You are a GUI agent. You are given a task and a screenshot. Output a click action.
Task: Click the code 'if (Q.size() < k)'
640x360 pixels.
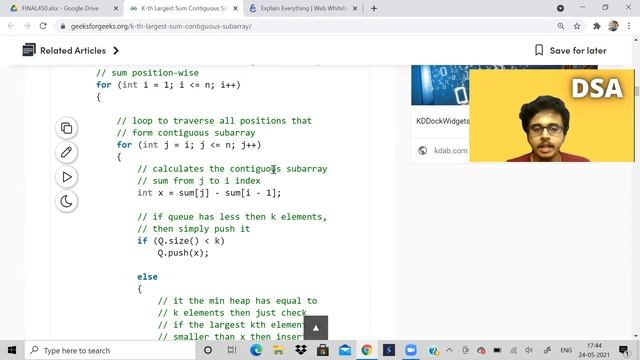[181, 241]
